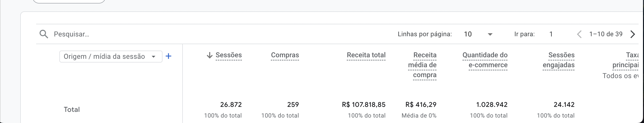644x123 pixels.
Task: Open the Linhas por página dropdown
Action: click(x=478, y=34)
